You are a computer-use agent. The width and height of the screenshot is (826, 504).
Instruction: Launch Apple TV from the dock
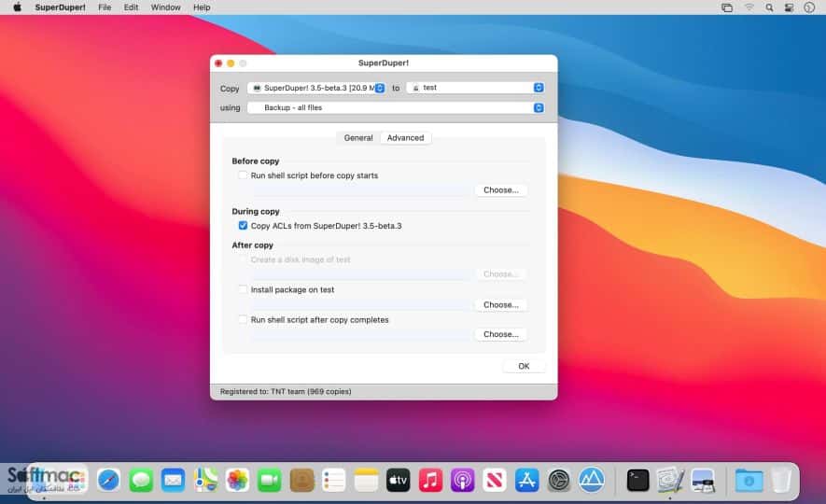point(399,481)
